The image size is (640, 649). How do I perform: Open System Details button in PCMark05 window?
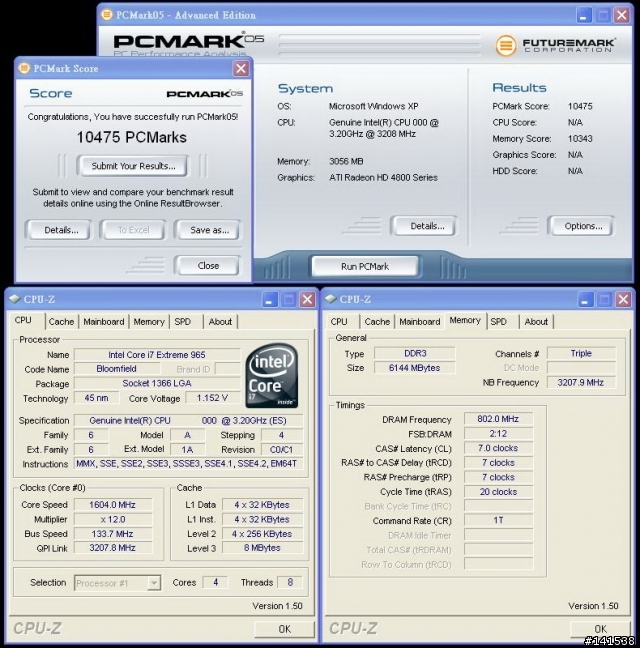click(425, 226)
